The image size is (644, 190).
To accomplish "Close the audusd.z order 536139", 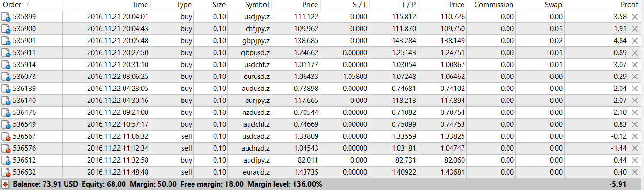I will pos(635,89).
